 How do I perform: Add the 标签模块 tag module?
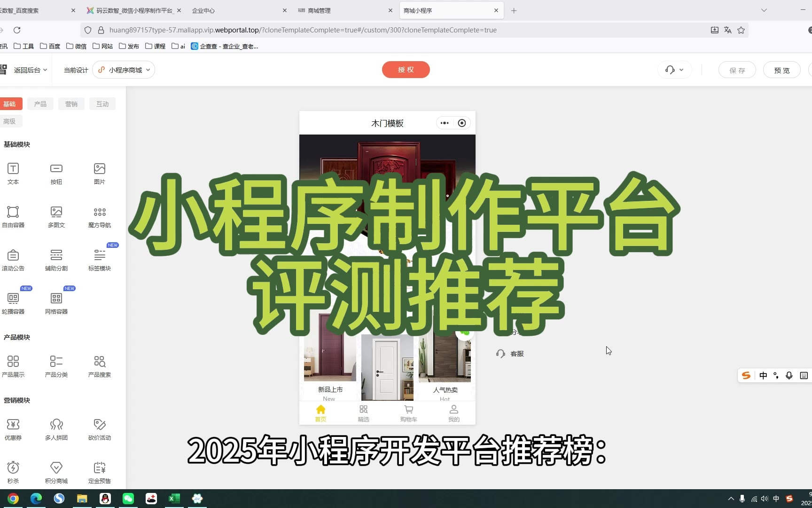[x=100, y=260]
